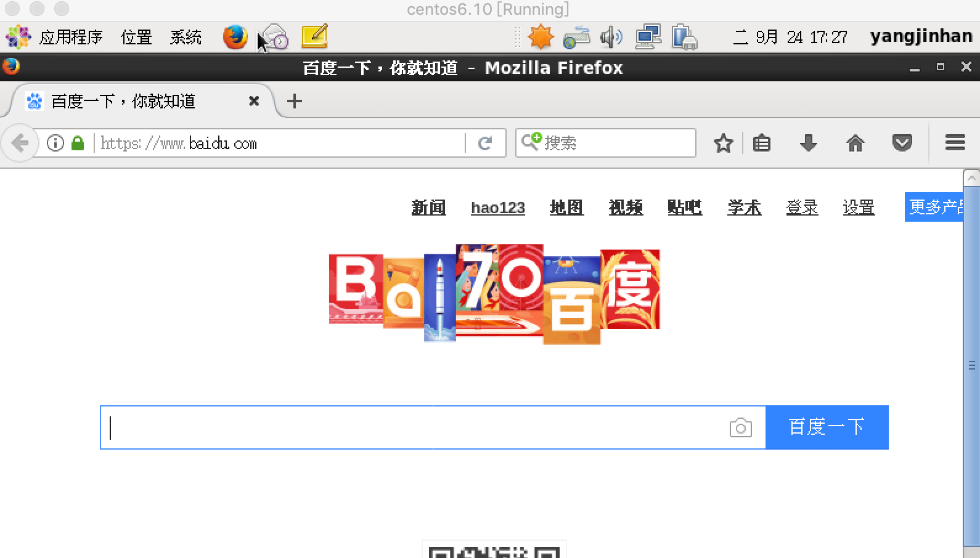The height and width of the screenshot is (558, 980).
Task: Open Baidu 视频 video link
Action: [x=626, y=208]
